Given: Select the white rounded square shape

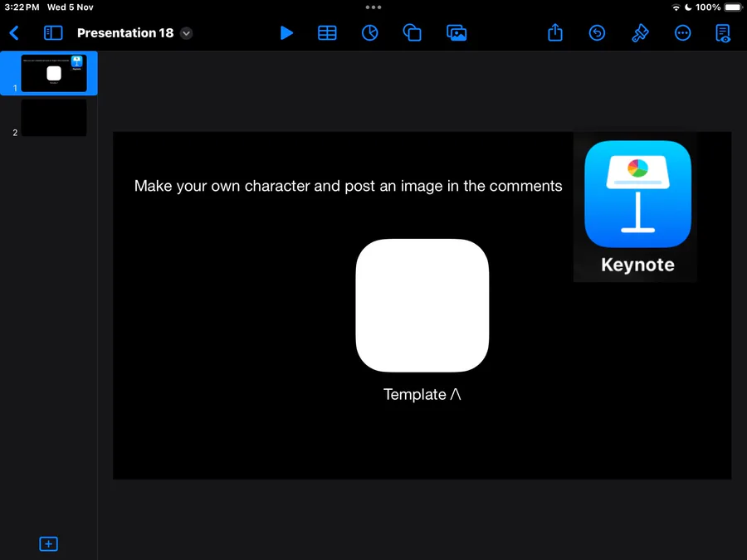Looking at the screenshot, I should (422, 305).
